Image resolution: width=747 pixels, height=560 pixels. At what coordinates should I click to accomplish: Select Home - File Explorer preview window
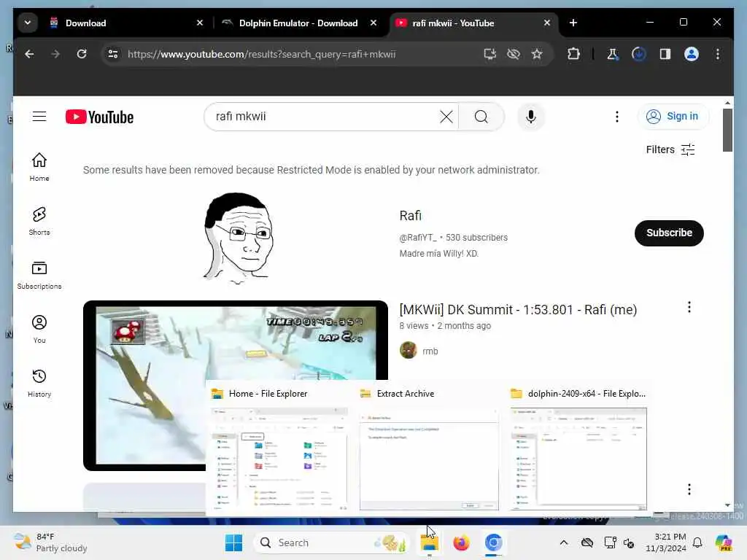[279, 450]
